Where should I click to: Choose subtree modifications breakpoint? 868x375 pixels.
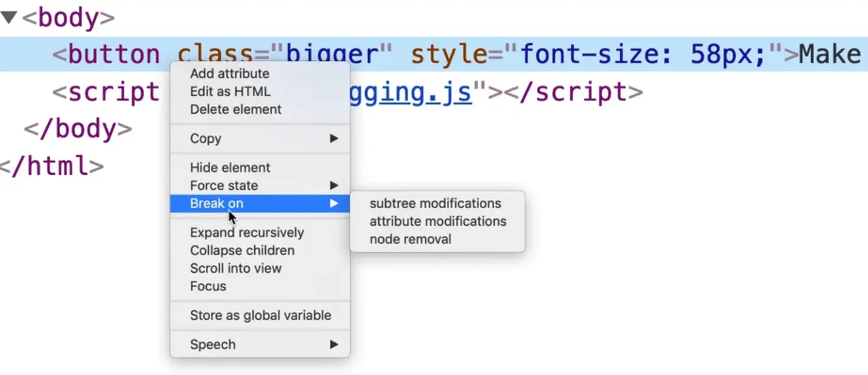435,203
